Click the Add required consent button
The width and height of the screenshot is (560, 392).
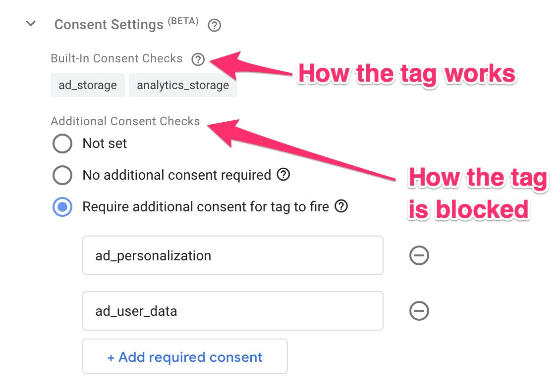(185, 357)
